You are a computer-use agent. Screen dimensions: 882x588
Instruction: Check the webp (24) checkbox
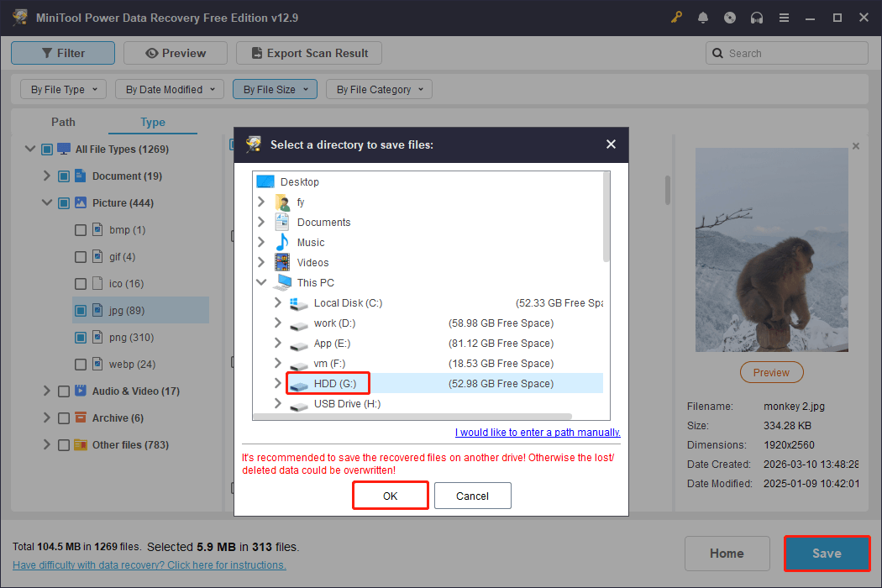coord(81,365)
